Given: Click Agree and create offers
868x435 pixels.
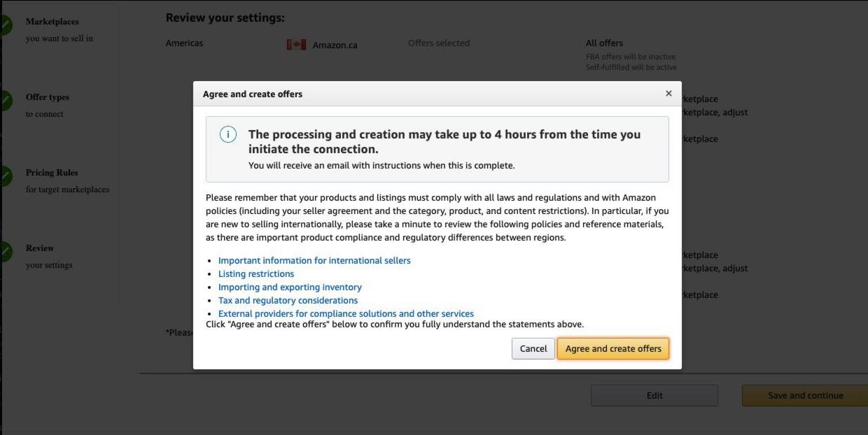Looking at the screenshot, I should (612, 348).
